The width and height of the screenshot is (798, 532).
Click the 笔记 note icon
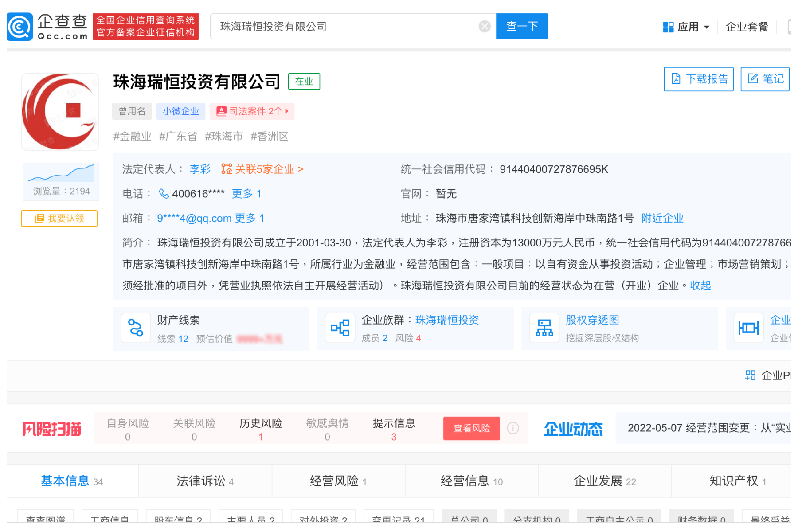753,79
